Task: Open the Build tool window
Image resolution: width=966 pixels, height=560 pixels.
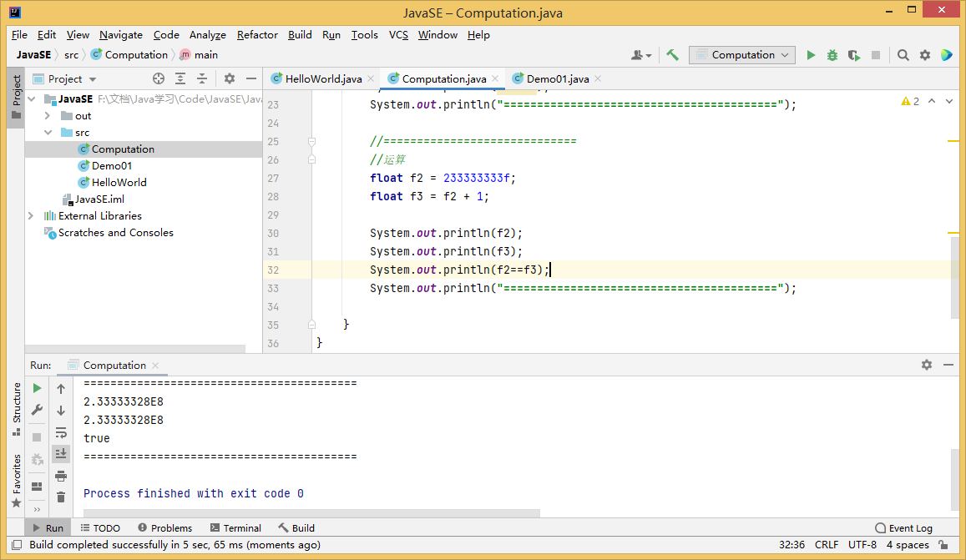Action: coord(296,528)
